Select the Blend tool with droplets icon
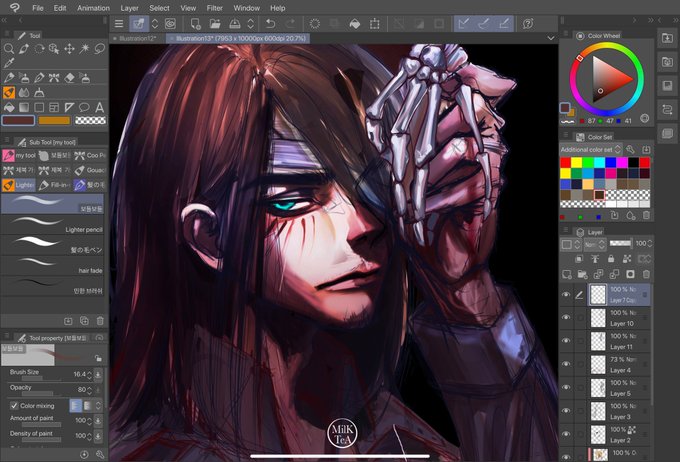 click(24, 92)
